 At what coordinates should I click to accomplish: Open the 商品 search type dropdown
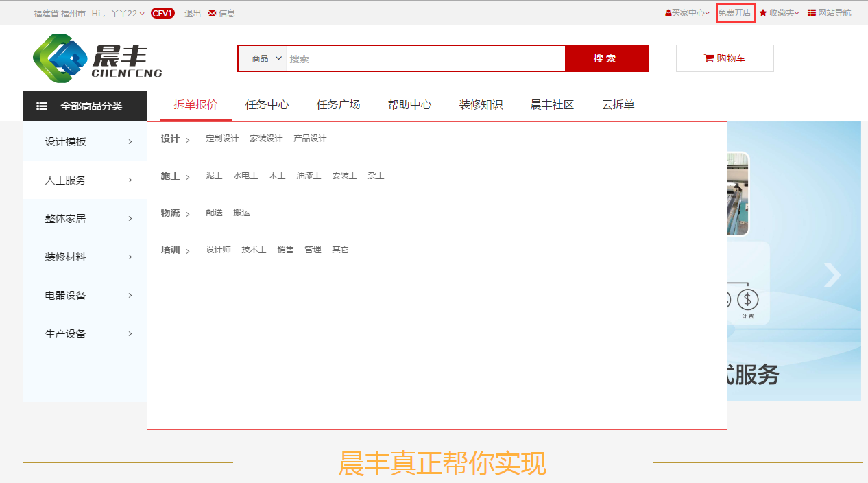(x=266, y=59)
